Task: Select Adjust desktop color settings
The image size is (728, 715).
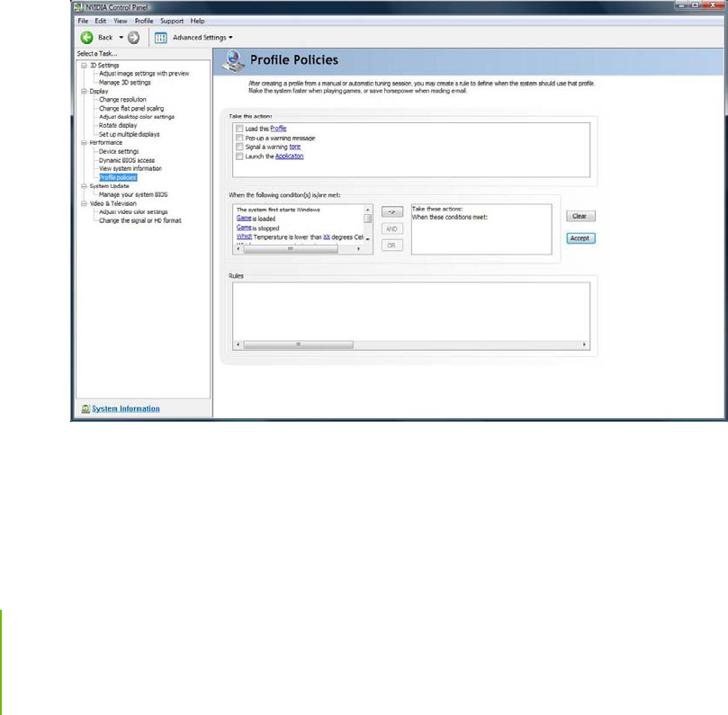Action: click(x=137, y=117)
